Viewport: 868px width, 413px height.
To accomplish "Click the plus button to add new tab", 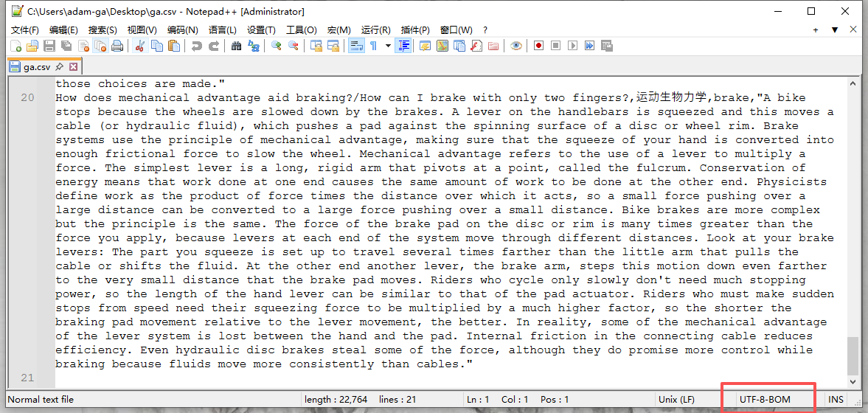I will pos(816,30).
